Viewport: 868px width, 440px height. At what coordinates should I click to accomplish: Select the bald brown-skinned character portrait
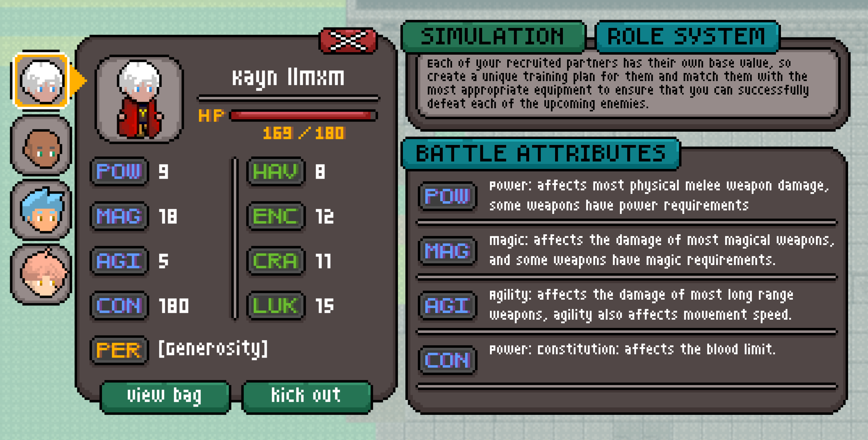[x=41, y=145]
